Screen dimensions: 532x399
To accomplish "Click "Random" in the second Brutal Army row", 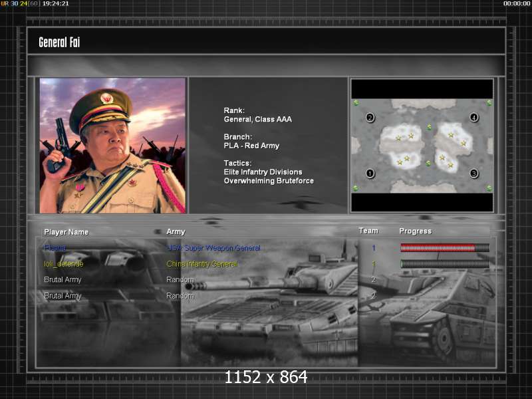I will 180,296.
